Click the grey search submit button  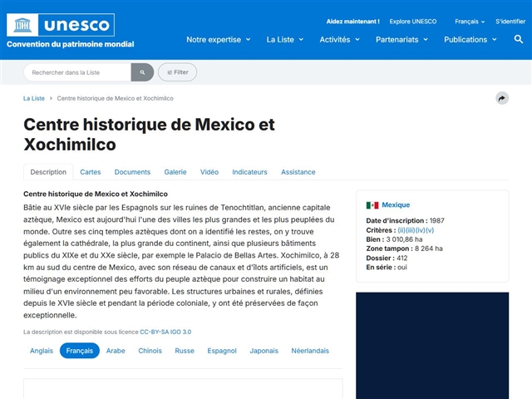click(x=142, y=72)
